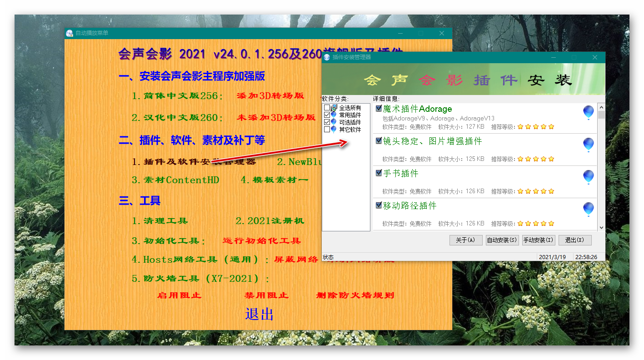This screenshot has width=644, height=360.
Task: Click 未添加3D转场版 red text
Action: [x=276, y=117]
